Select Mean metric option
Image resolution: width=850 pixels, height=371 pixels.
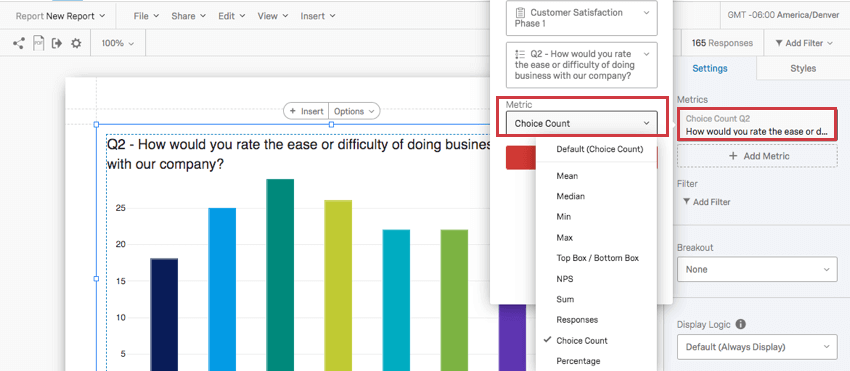pyautogui.click(x=567, y=176)
